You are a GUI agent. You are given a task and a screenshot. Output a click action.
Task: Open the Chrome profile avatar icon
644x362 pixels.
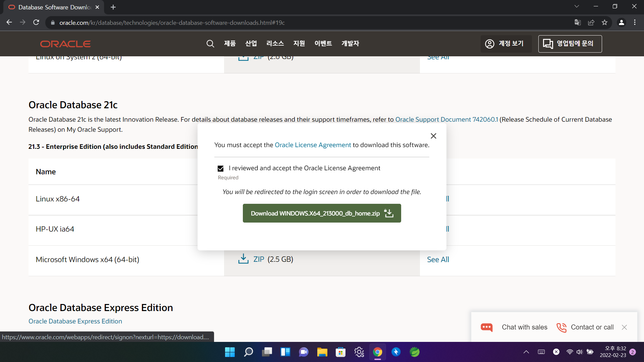[x=621, y=22]
